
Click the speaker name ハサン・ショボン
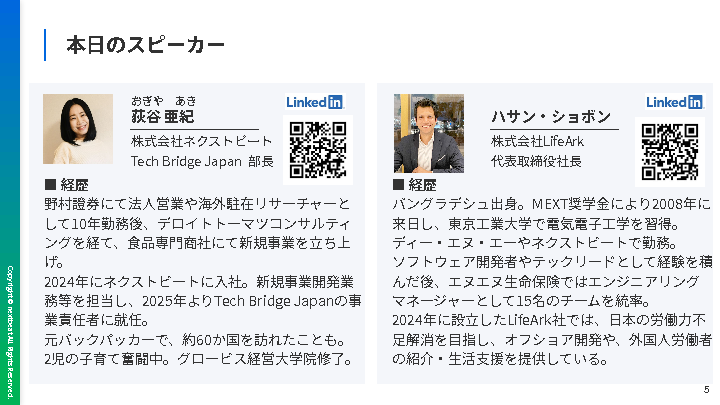[550, 117]
